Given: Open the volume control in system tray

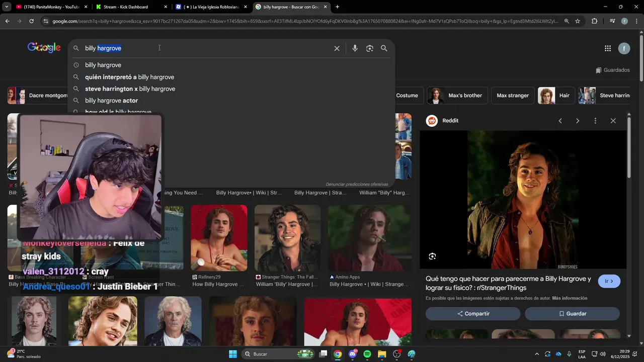Looking at the screenshot, I should [x=603, y=354].
